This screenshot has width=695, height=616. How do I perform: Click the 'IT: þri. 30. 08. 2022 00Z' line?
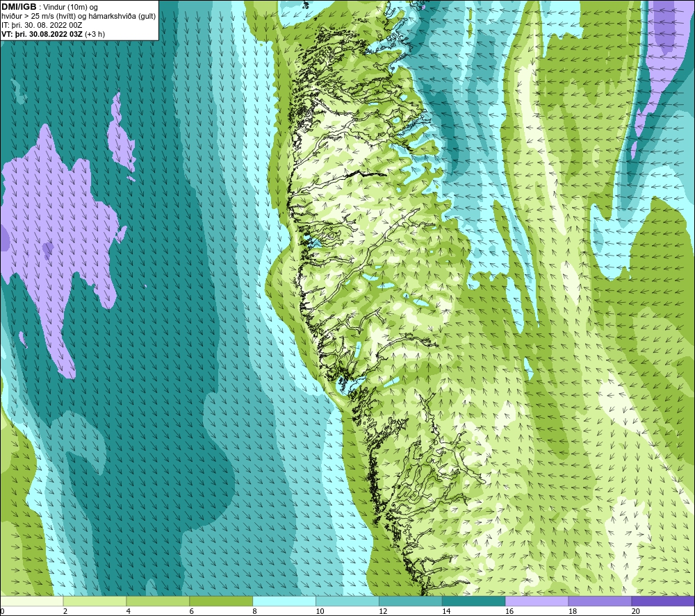(x=42, y=25)
